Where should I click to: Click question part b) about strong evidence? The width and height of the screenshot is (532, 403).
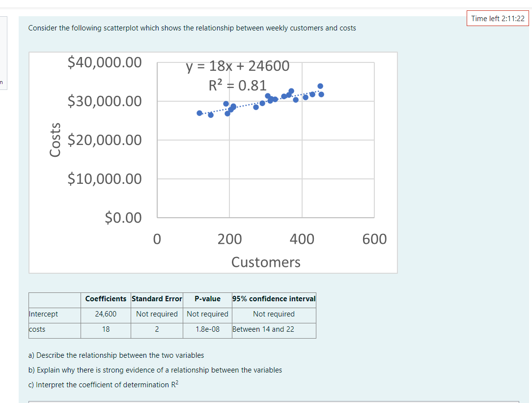click(155, 370)
